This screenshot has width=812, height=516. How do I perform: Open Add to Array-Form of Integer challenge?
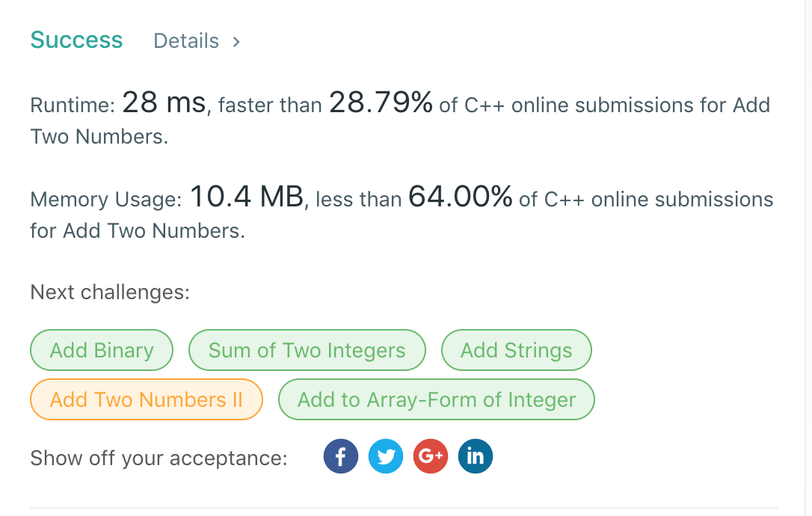coord(437,399)
